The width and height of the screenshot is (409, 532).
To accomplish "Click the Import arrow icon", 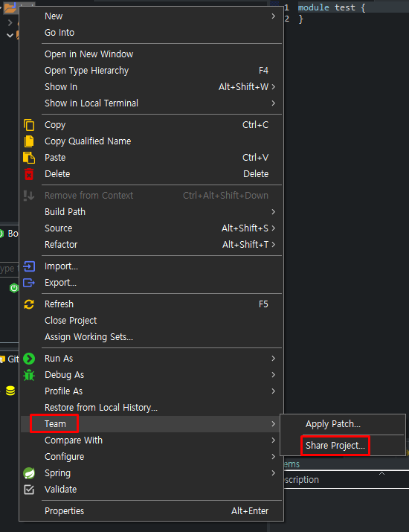I will pos(29,266).
